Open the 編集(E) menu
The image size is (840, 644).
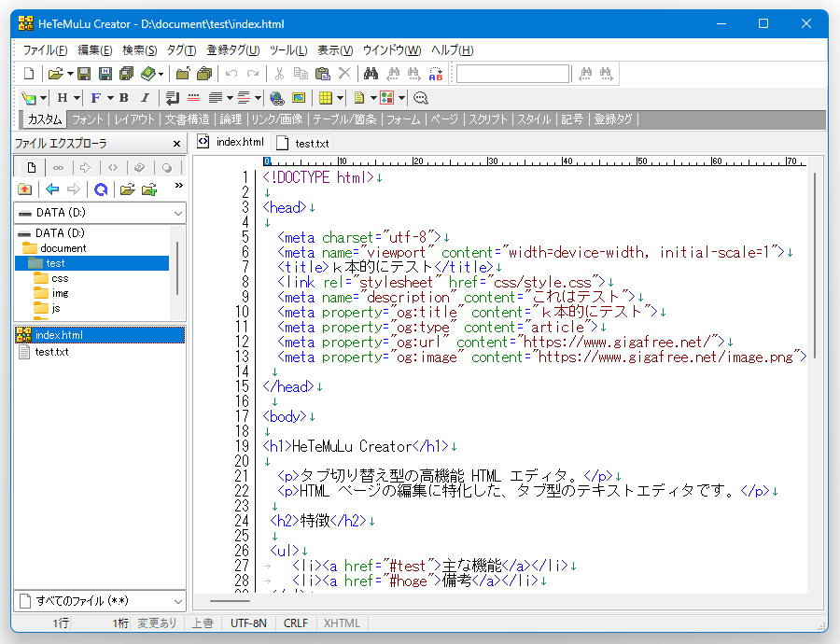(95, 50)
